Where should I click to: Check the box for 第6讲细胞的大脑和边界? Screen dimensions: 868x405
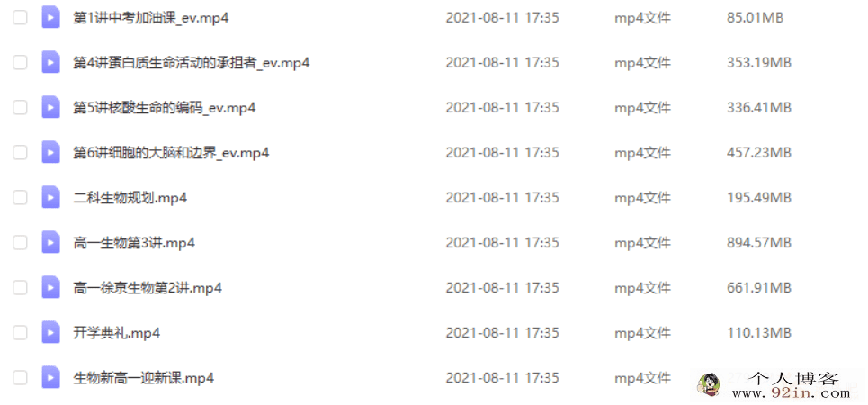tap(20, 152)
